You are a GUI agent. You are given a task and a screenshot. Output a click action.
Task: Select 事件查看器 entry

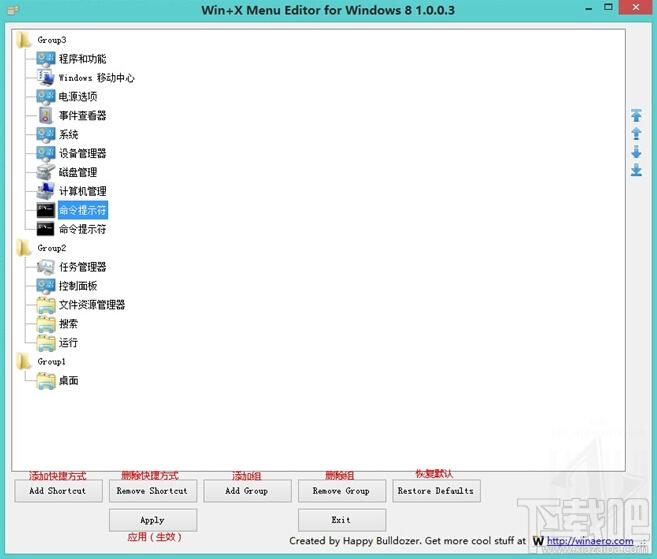(x=83, y=116)
